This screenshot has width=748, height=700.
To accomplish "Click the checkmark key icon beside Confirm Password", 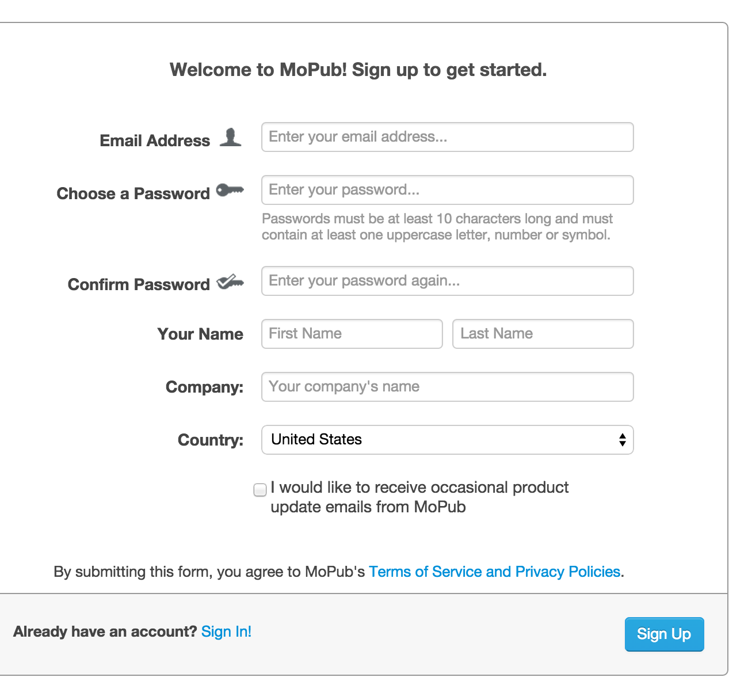I will [x=230, y=281].
